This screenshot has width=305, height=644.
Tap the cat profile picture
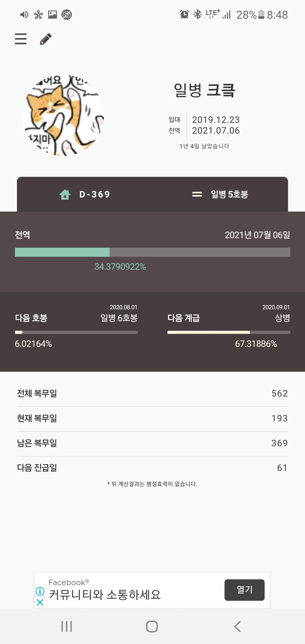point(63,115)
